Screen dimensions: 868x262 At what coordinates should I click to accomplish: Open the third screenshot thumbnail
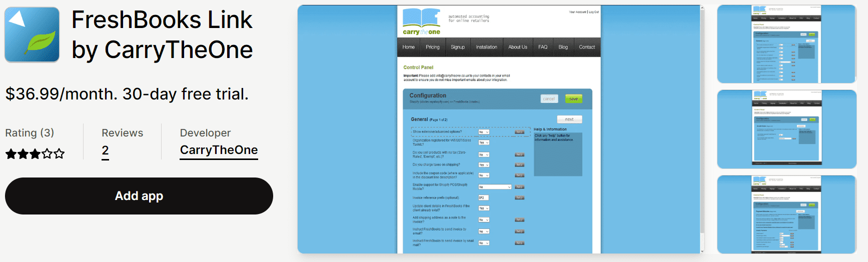click(x=787, y=214)
